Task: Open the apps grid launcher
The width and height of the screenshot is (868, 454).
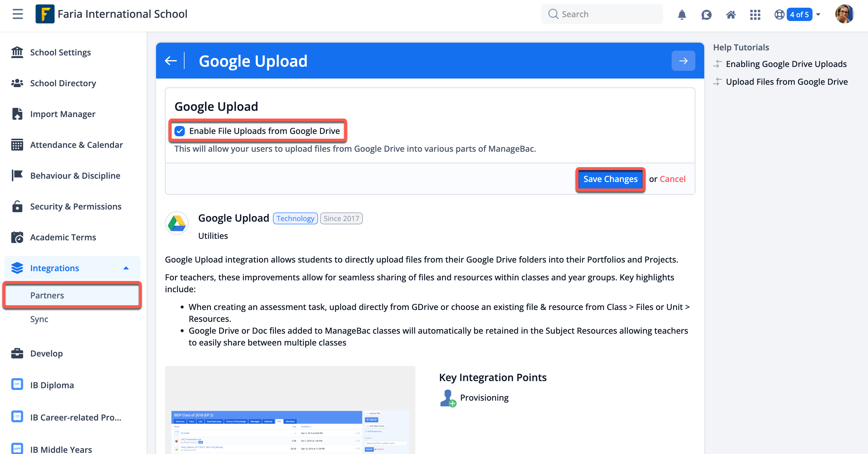Action: tap(755, 15)
